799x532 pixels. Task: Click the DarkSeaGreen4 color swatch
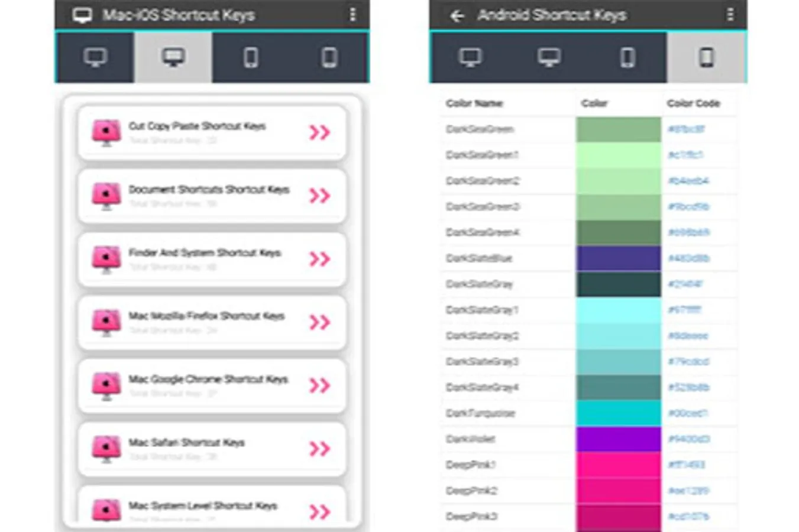tap(619, 232)
